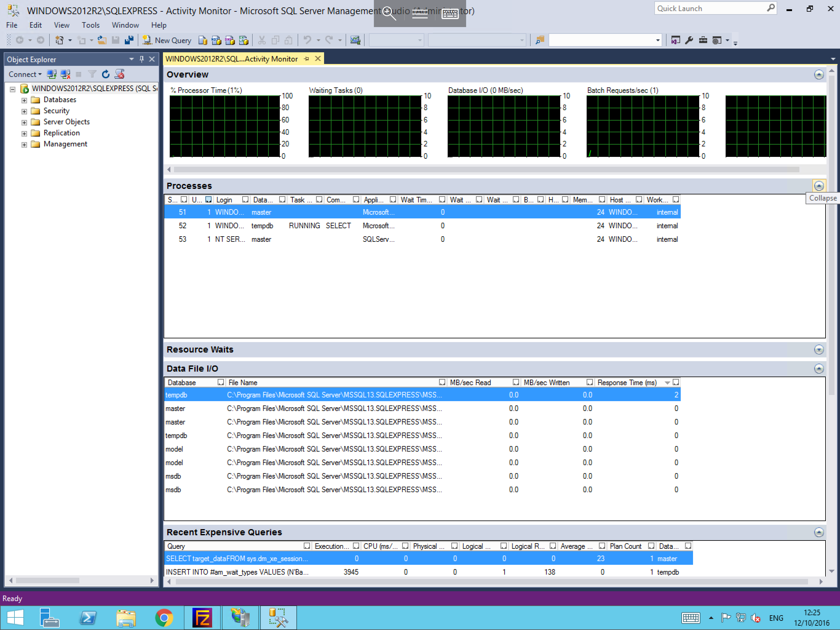This screenshot has height=630, width=840.
Task: Select process row with session 52 tempdb
Action: tap(422, 226)
